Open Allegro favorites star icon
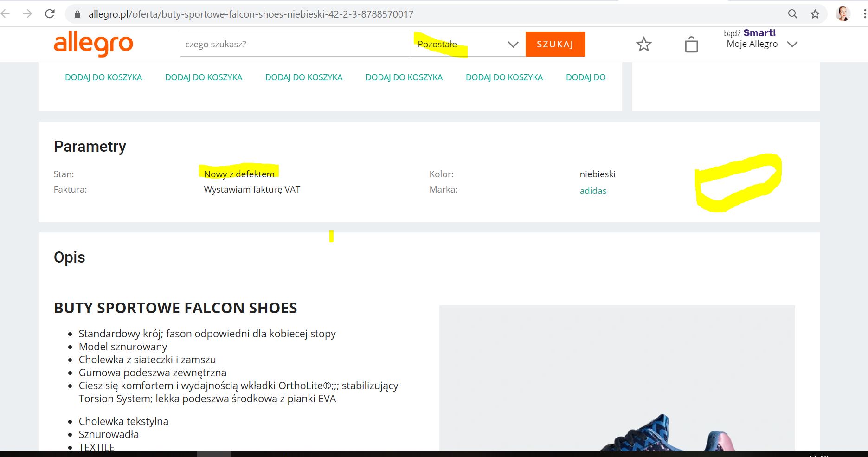This screenshot has height=457, width=868. pyautogui.click(x=643, y=45)
